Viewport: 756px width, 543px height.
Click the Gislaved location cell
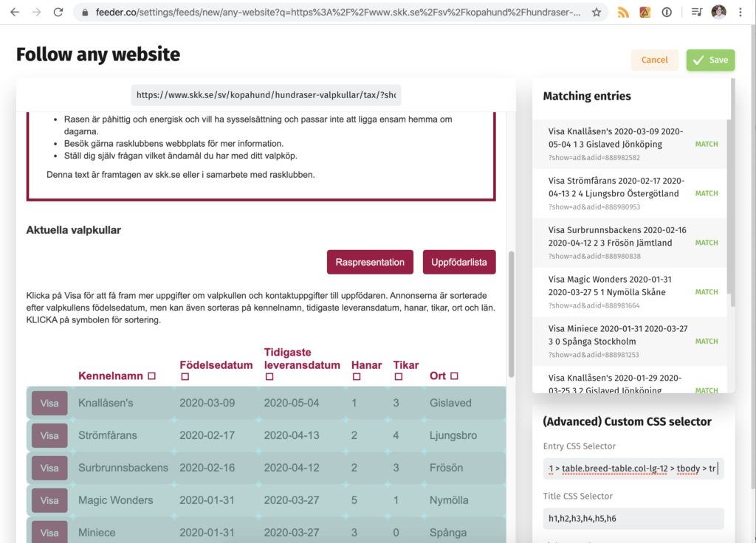[450, 403]
